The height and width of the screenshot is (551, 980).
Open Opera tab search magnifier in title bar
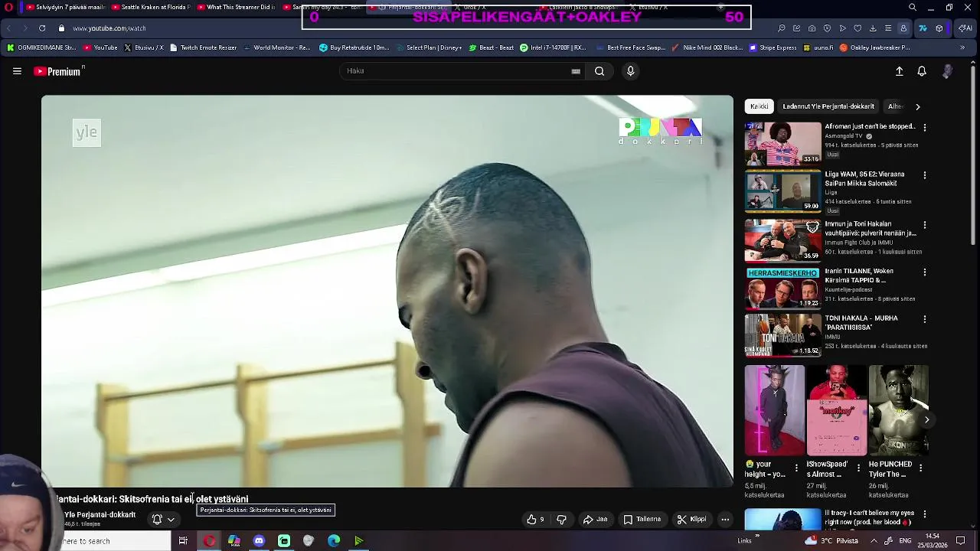913,8
